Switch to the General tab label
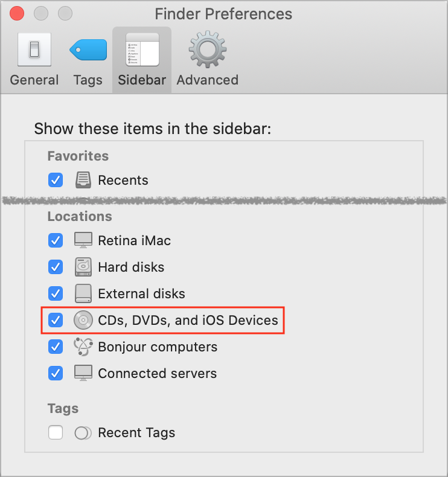 point(34,80)
